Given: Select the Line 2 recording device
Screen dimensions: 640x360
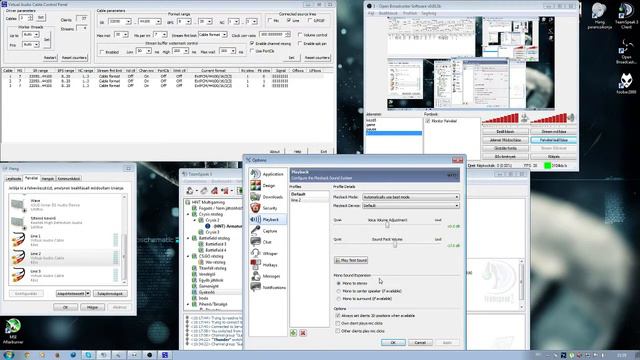Looking at the screenshot, I should [x=64, y=258].
